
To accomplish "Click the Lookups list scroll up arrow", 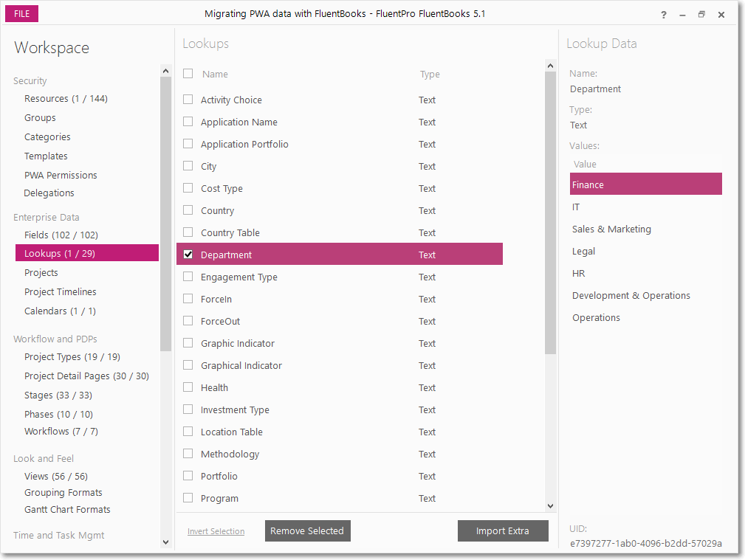I will point(550,66).
